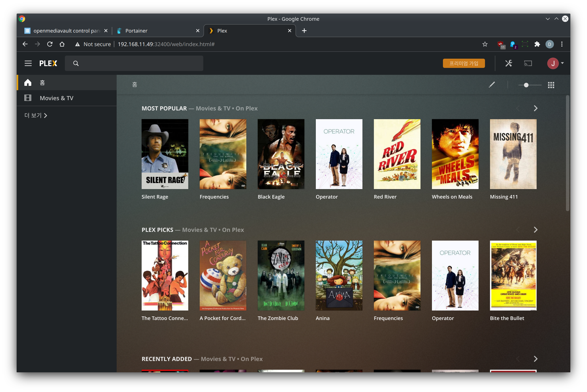Viewport: 587px width, 392px height.
Task: Open the Red River movie poster
Action: 397,154
